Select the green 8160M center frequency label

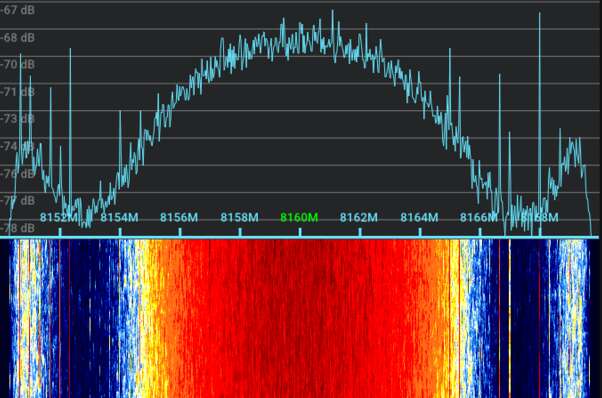pyautogui.click(x=299, y=218)
